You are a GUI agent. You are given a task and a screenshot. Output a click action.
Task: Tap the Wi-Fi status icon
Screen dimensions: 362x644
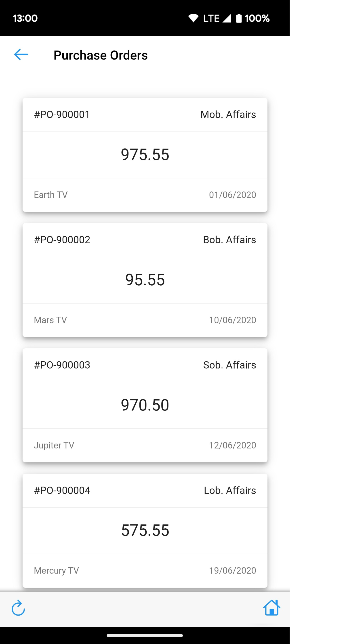pyautogui.click(x=193, y=18)
